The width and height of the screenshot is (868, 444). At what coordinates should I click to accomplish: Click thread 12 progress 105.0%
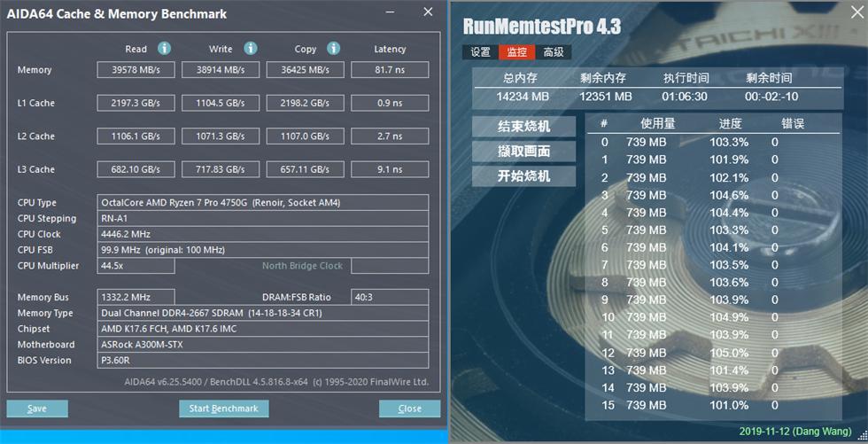(x=729, y=353)
